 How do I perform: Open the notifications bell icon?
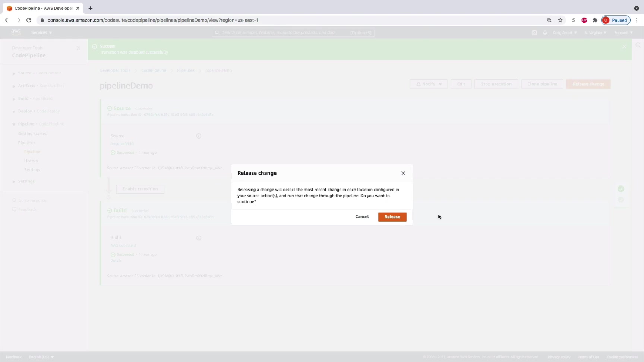pyautogui.click(x=545, y=32)
